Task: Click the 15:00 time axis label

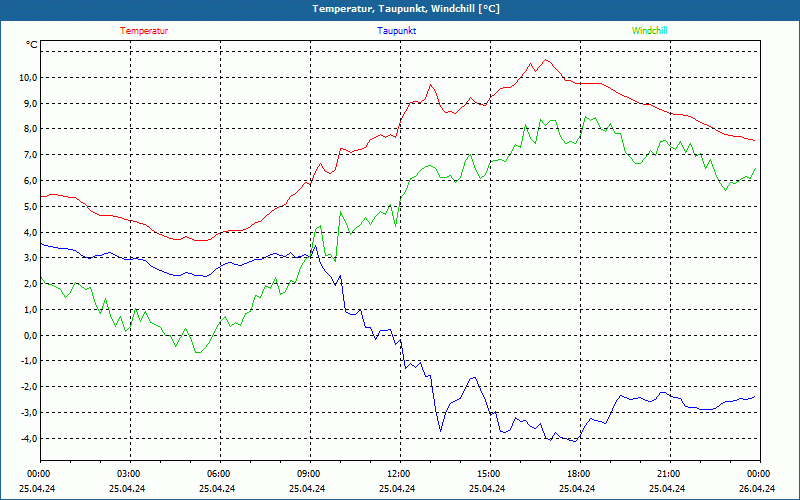Action: [x=488, y=474]
